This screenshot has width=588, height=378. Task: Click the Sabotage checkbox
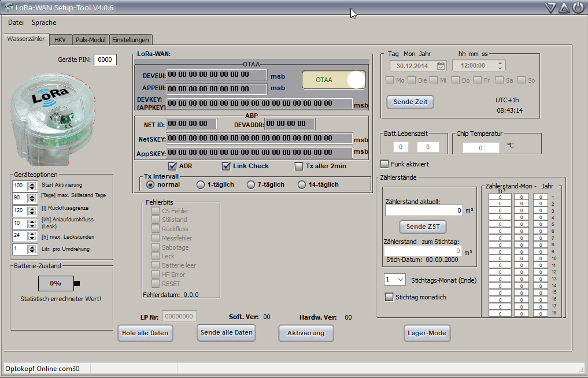coord(156,247)
